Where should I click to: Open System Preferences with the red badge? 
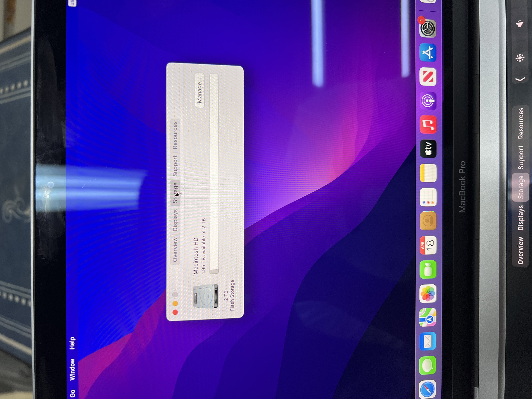(427, 28)
